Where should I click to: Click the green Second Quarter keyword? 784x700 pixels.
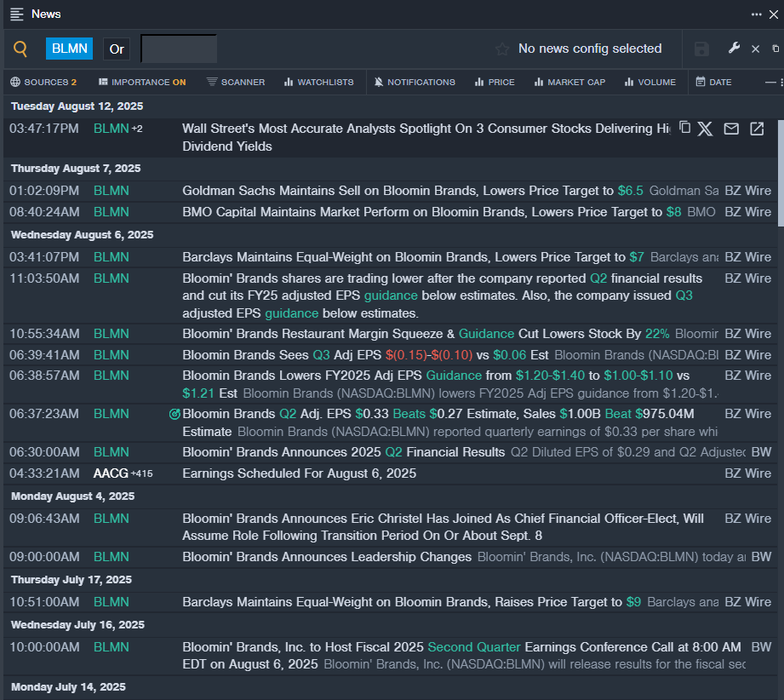tap(474, 647)
